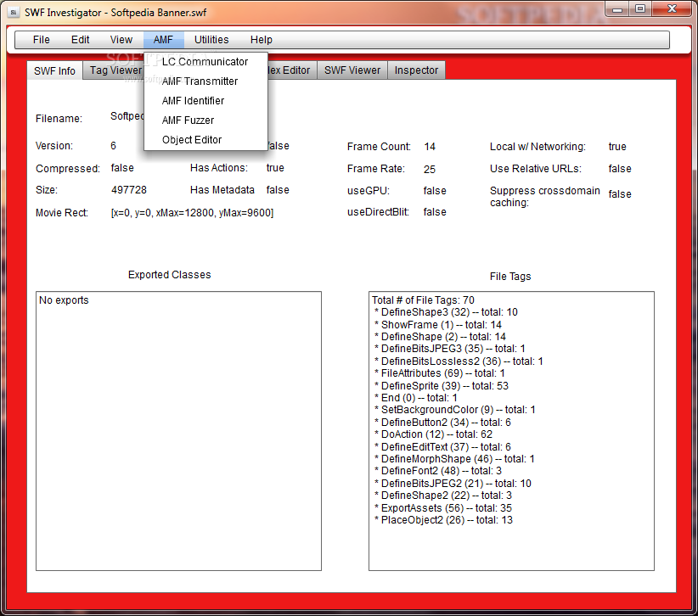Click the Use Relative URLs value false

pyautogui.click(x=620, y=169)
